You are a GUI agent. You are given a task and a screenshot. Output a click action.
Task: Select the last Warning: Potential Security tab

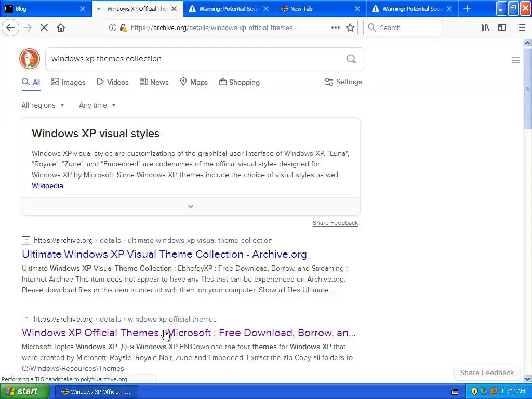click(x=412, y=9)
